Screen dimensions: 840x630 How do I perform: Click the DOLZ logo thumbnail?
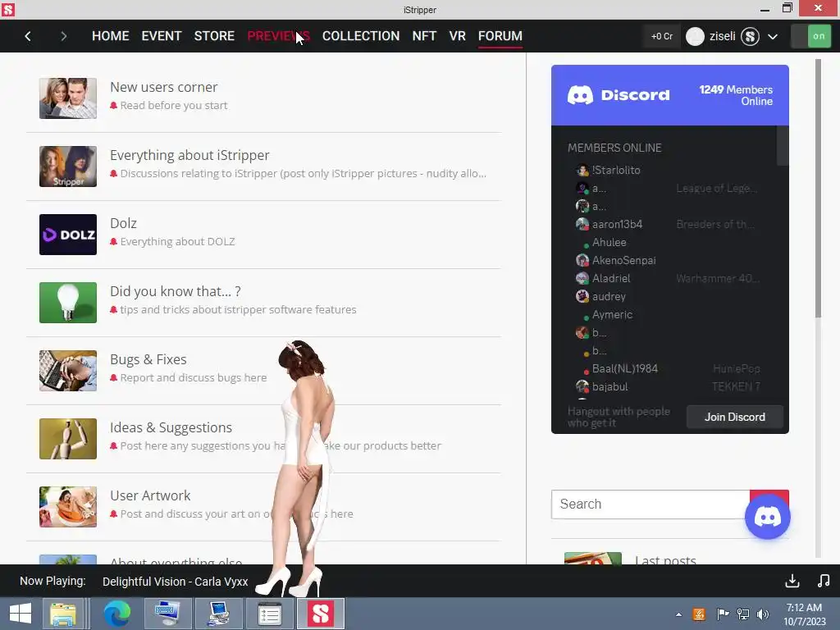(68, 235)
